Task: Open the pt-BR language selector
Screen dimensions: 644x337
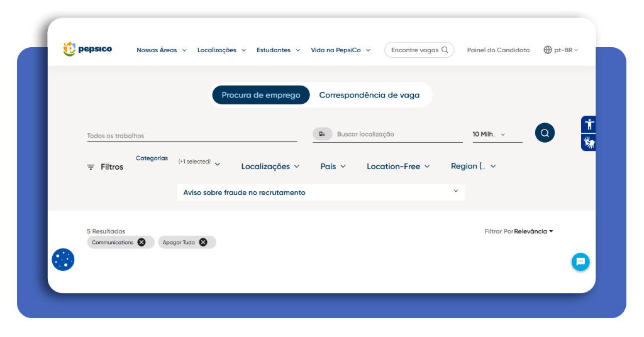Action: click(560, 50)
